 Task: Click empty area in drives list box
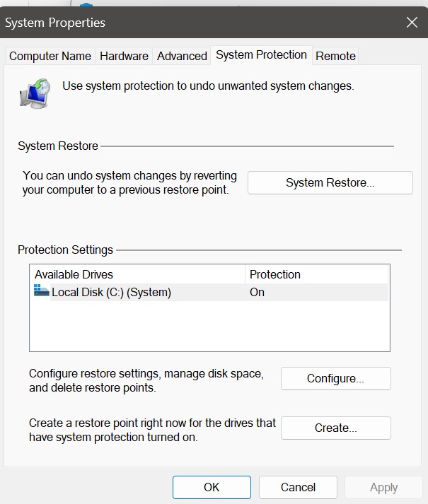[209, 327]
